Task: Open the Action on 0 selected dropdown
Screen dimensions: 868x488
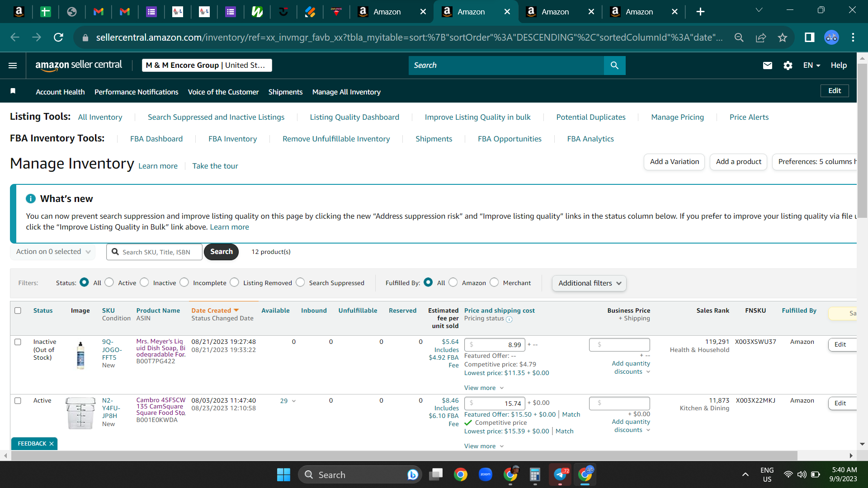Action: [53, 252]
